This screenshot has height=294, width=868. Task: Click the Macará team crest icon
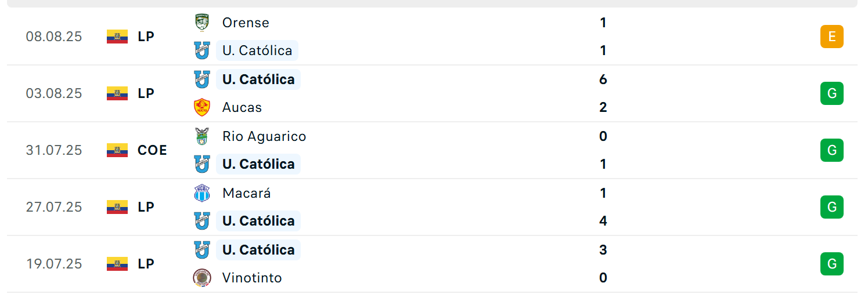tap(201, 193)
